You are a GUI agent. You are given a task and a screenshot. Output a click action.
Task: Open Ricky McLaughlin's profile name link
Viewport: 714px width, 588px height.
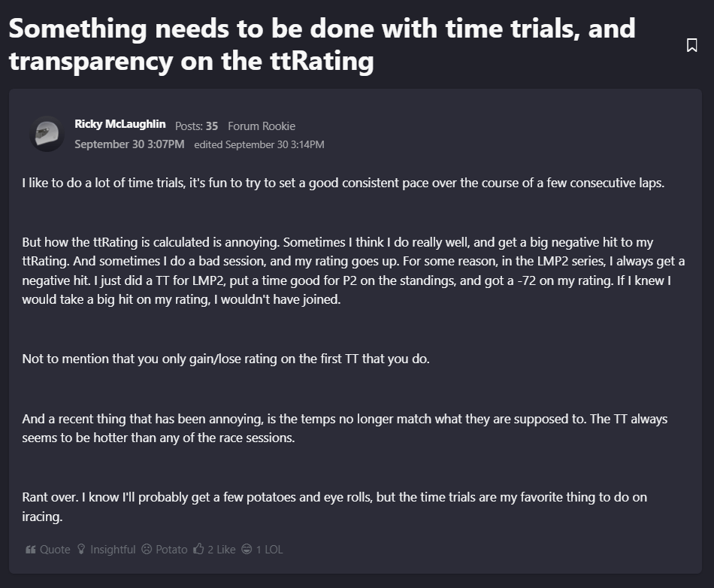pyautogui.click(x=120, y=124)
